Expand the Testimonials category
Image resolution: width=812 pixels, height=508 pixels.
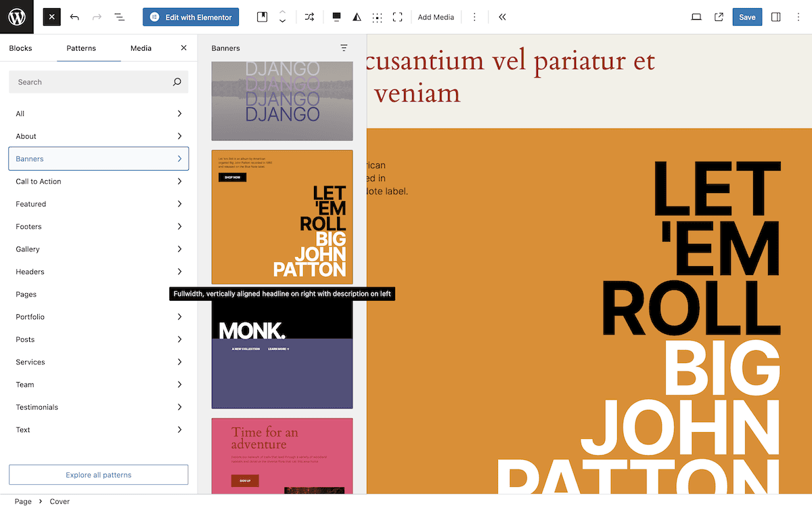point(98,407)
